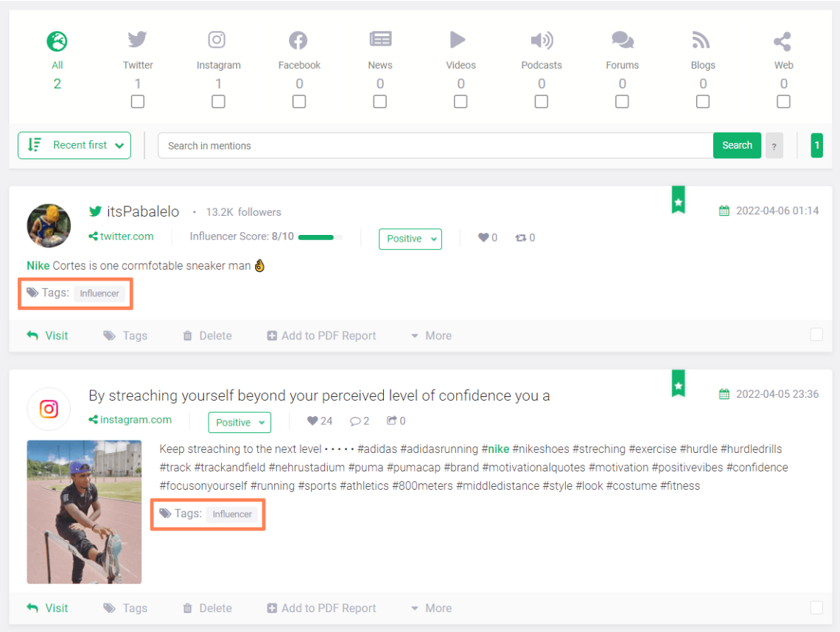The image size is (840, 632).
Task: Expand More options on the Instagram mention
Action: [431, 608]
